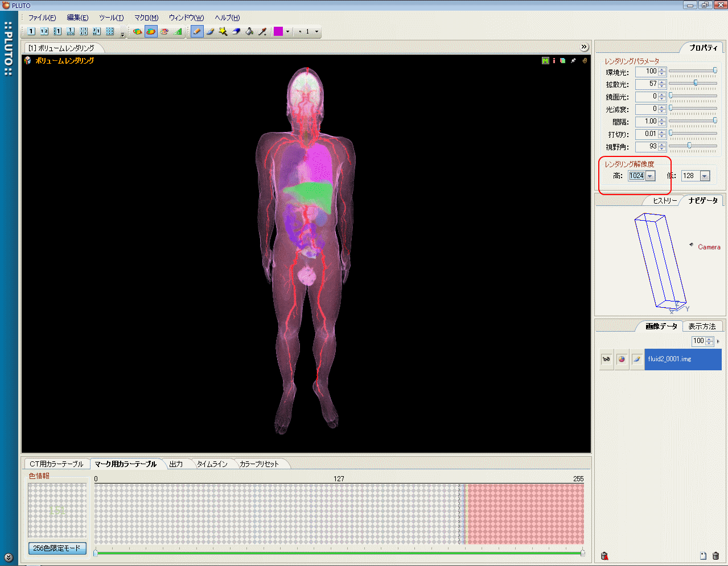The height and width of the screenshot is (566, 728).
Task: Toggle the green M indicator in viewport
Action: pos(545,61)
